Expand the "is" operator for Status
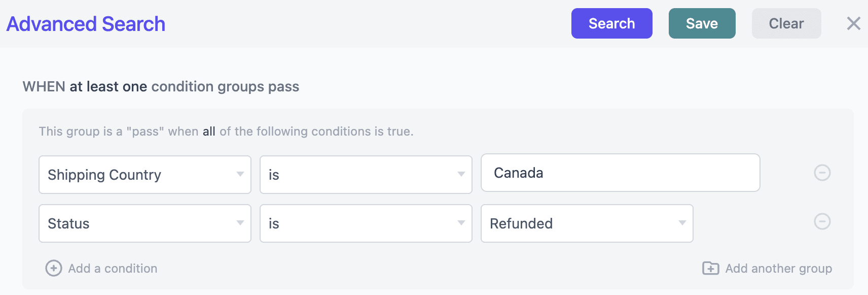This screenshot has height=295, width=868. (x=366, y=223)
